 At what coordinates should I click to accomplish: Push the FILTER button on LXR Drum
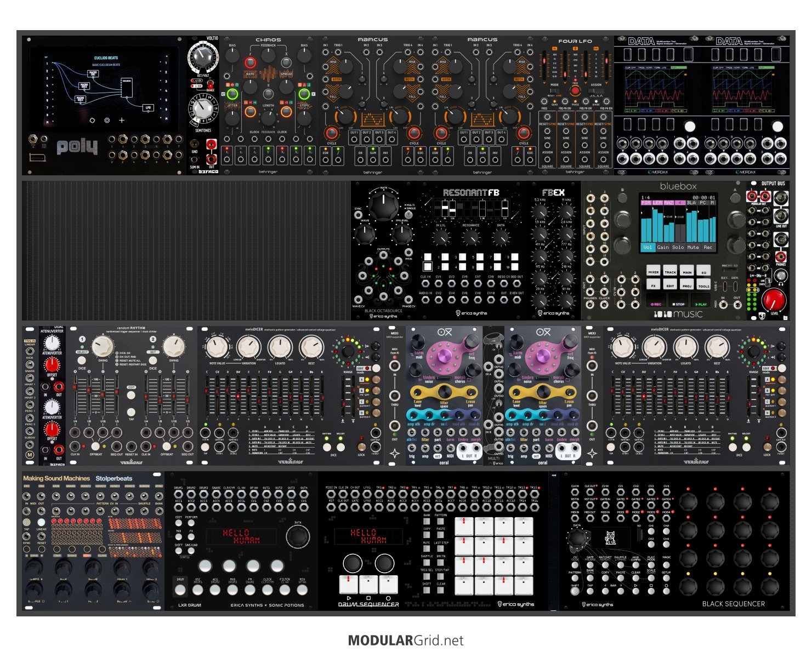(285, 590)
